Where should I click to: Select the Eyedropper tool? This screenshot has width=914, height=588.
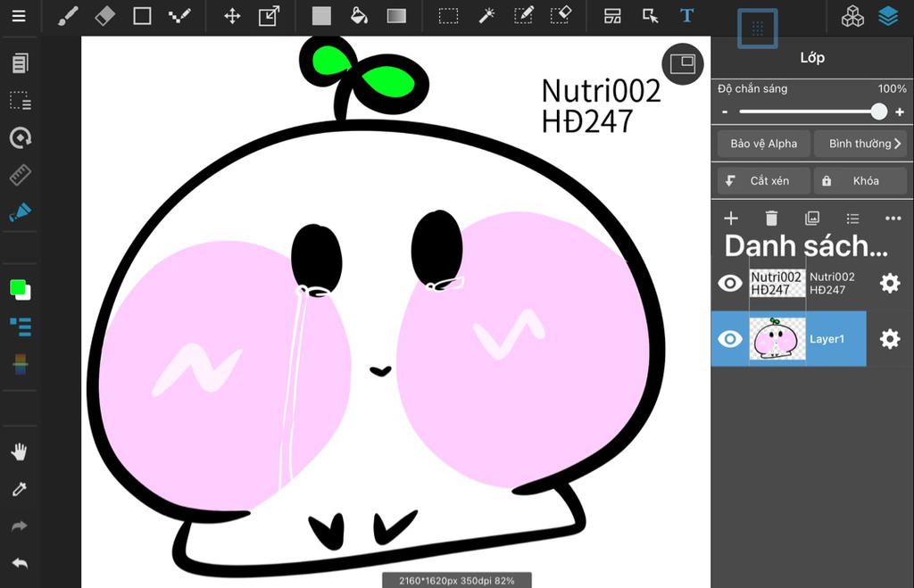[x=20, y=489]
